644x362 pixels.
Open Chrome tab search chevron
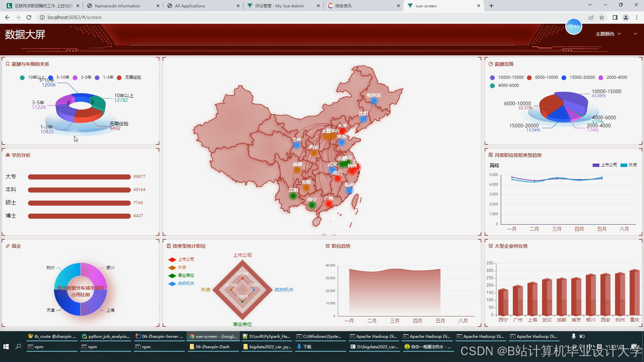(x=590, y=5)
